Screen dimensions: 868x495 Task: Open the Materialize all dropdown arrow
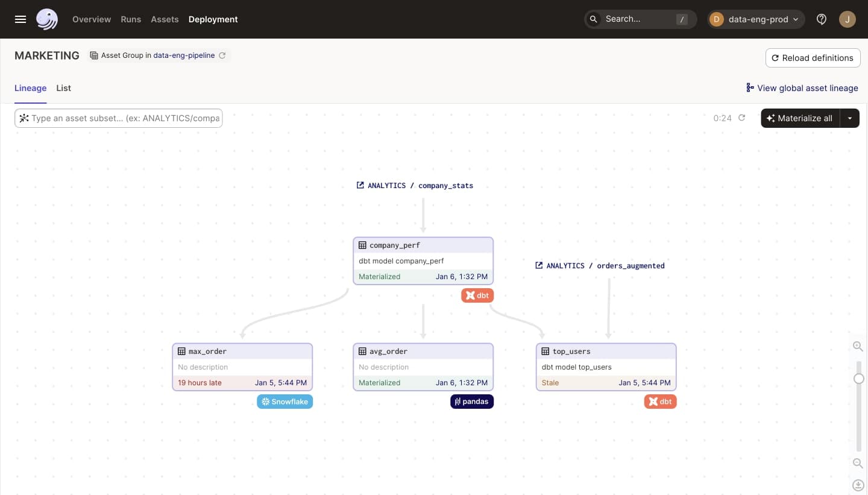850,118
